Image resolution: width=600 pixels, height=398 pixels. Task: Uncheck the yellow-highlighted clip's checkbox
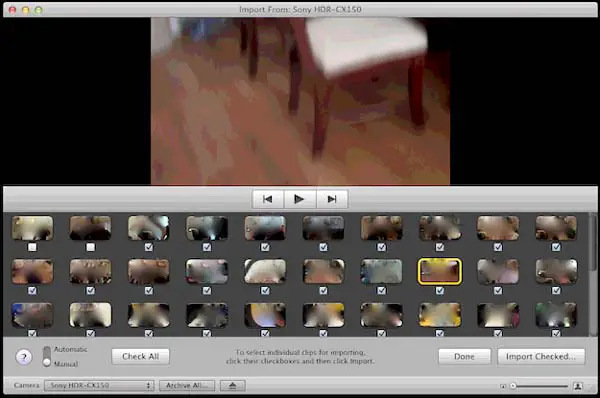[x=440, y=291]
